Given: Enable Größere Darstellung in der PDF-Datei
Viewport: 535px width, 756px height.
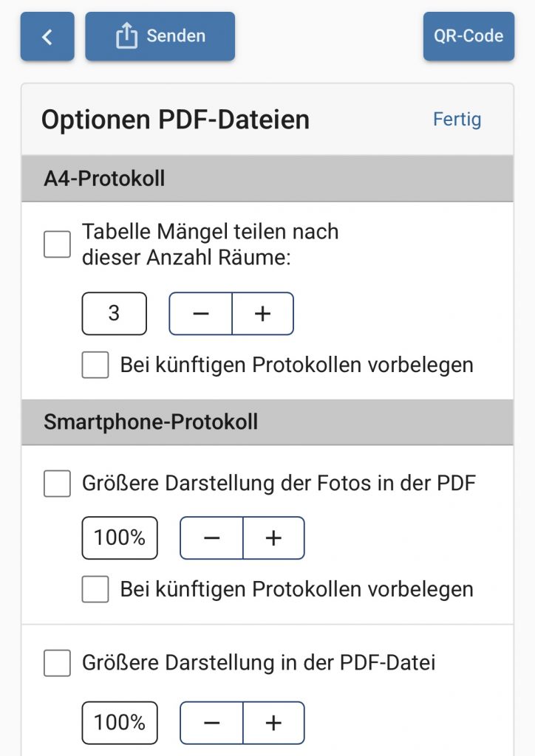Looking at the screenshot, I should 57,663.
